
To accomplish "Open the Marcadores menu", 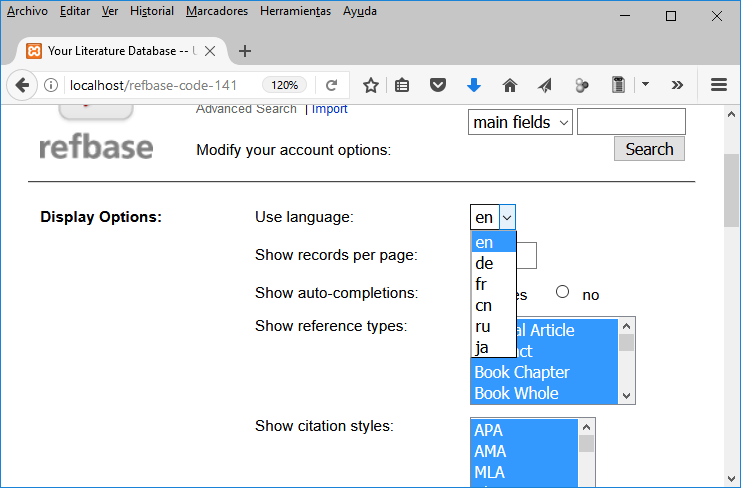I will [217, 11].
